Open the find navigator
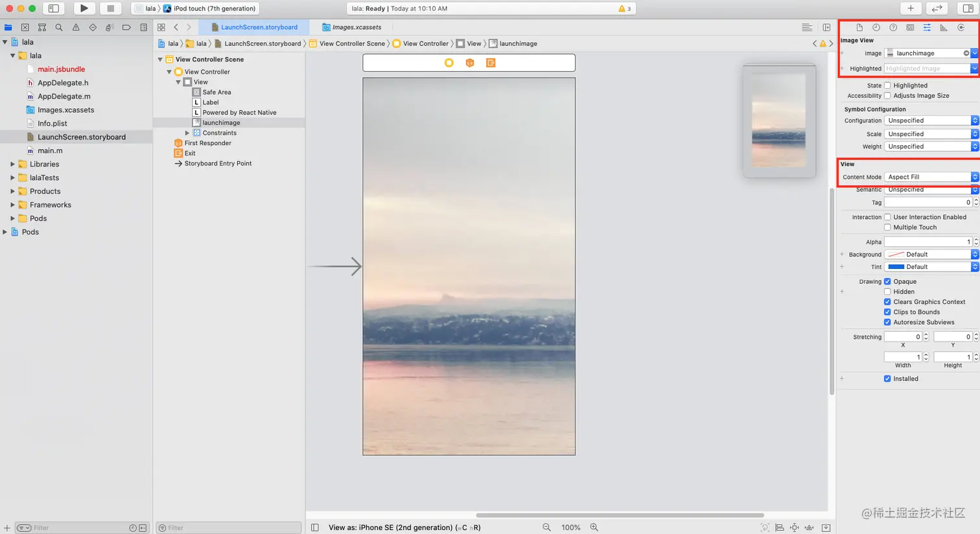The height and width of the screenshot is (534, 980). click(59, 27)
